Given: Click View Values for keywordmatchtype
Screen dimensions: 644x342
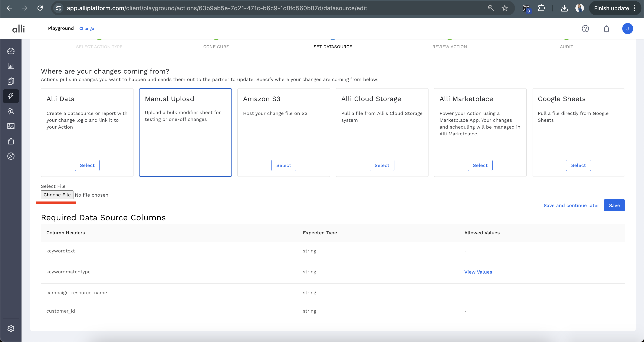Looking at the screenshot, I should tap(478, 272).
